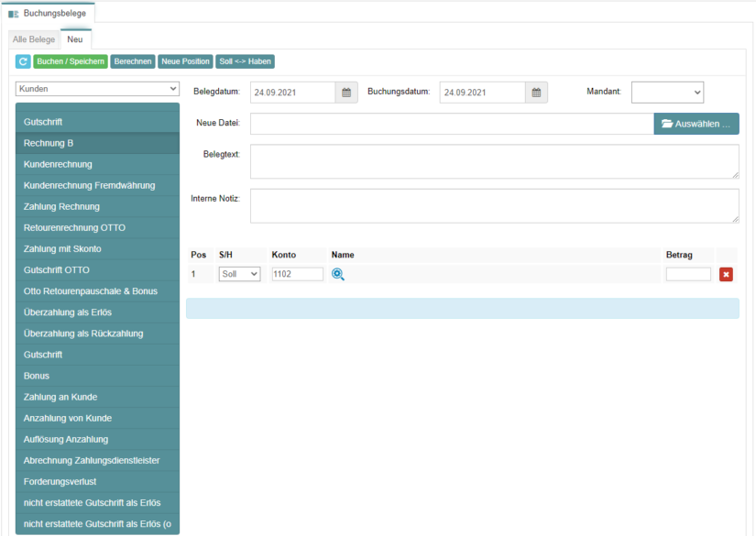Click the Betrag amount field

[688, 274]
